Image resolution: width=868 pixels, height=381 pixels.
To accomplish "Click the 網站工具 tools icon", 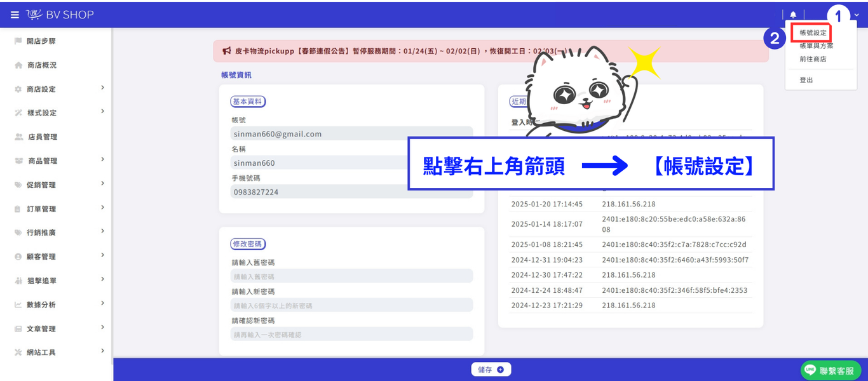I will point(18,352).
